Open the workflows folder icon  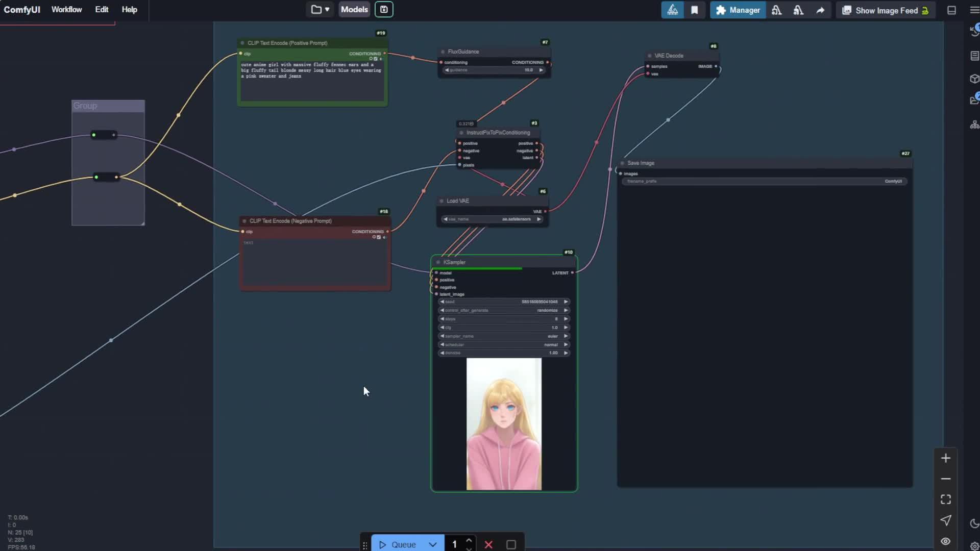315,9
